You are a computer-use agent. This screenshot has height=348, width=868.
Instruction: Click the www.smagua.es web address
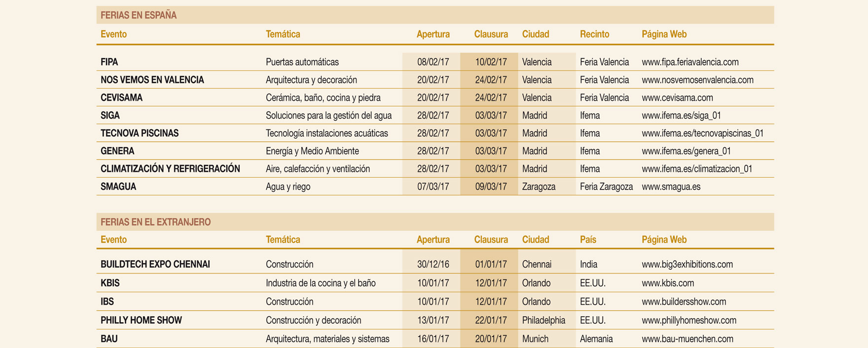point(671,187)
